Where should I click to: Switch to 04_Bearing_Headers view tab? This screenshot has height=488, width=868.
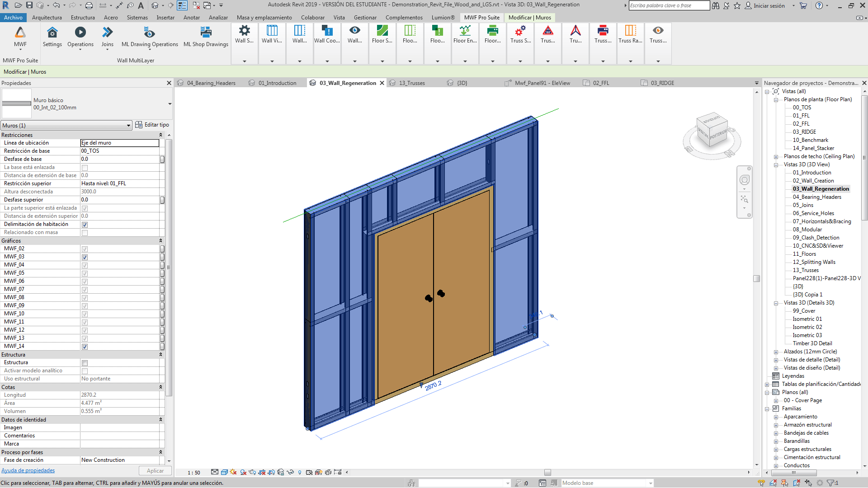click(x=211, y=83)
